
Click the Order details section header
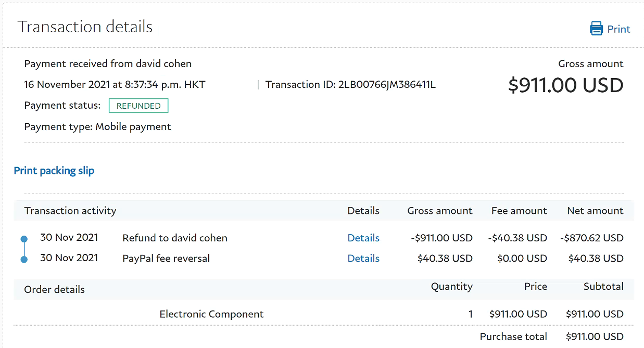coord(54,289)
